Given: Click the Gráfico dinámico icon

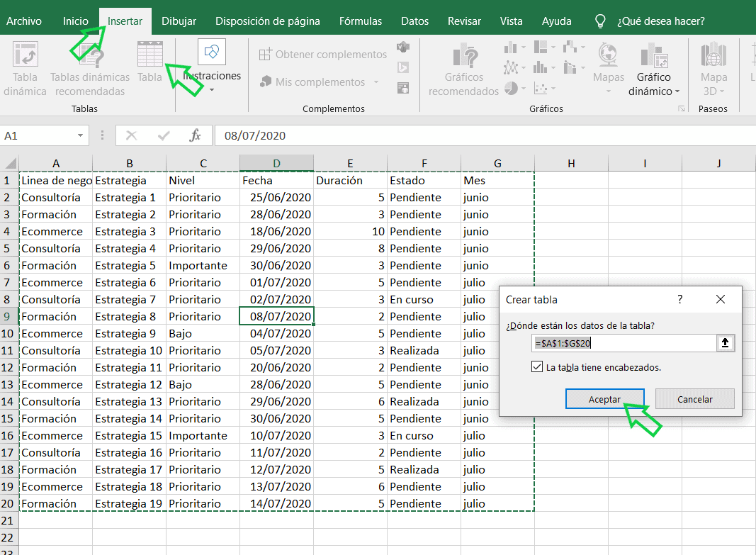Looking at the screenshot, I should [x=654, y=54].
